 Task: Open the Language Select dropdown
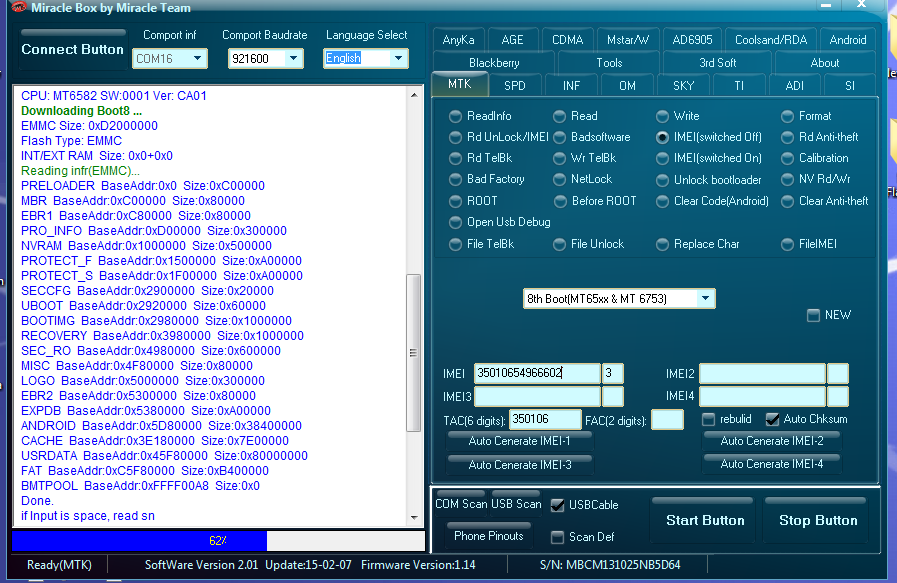(399, 58)
